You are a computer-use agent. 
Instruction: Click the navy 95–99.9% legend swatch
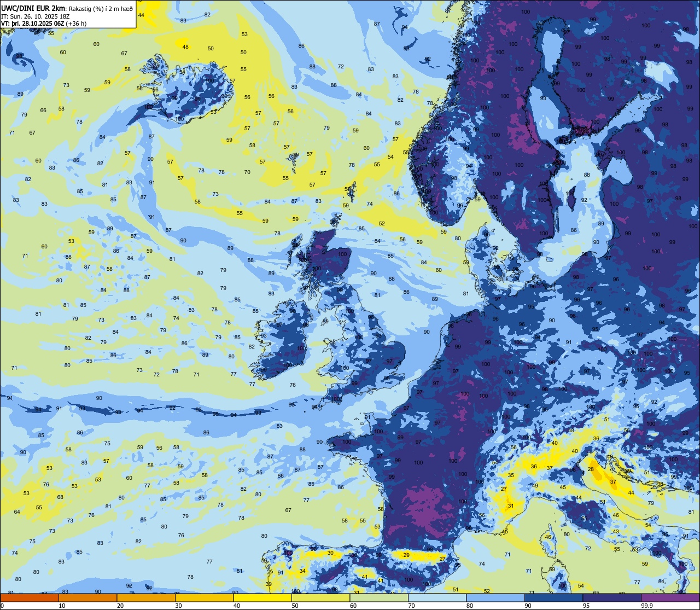point(612,598)
